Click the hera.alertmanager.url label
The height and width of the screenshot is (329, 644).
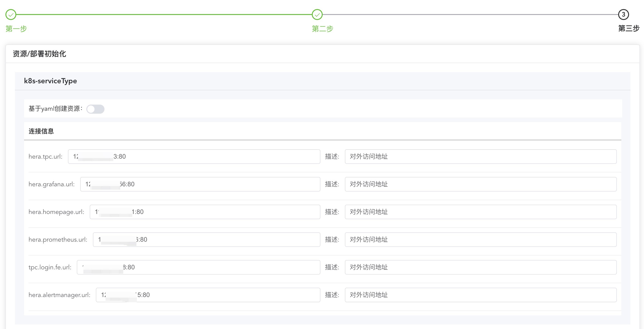[x=59, y=295]
